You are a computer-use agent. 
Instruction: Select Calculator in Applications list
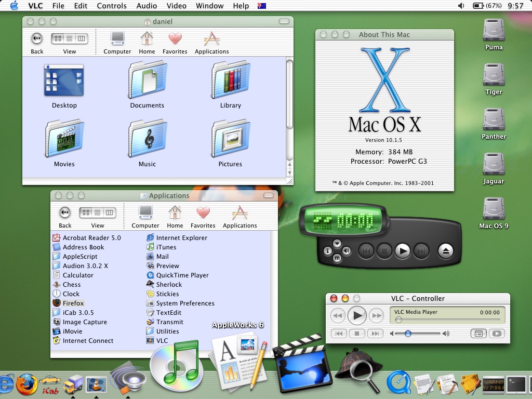[73, 275]
